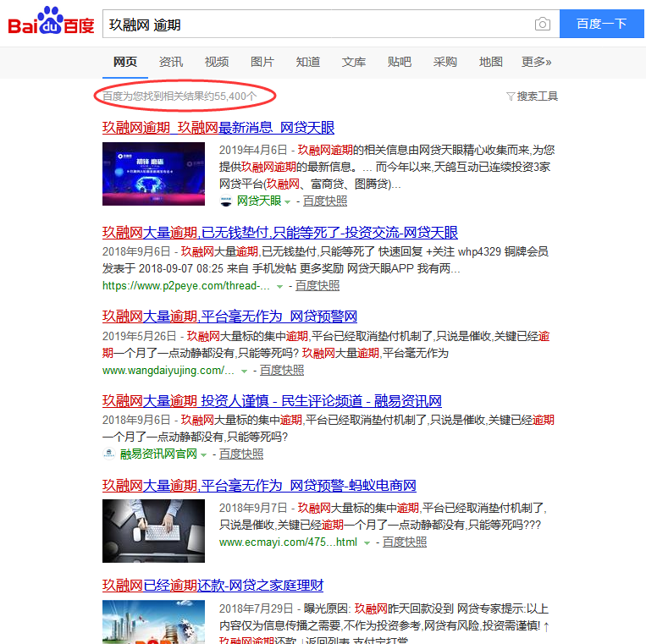Go to the 贴吧 tab

tap(400, 62)
